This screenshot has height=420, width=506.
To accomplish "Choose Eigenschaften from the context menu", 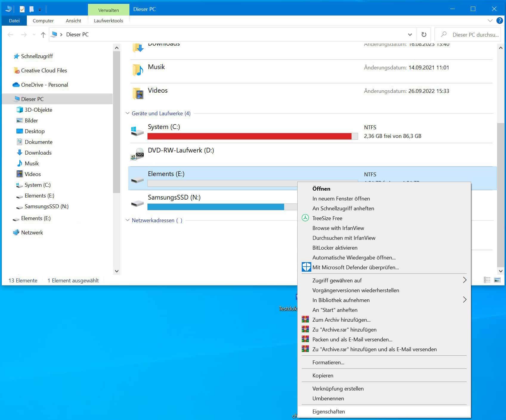I will [x=328, y=411].
